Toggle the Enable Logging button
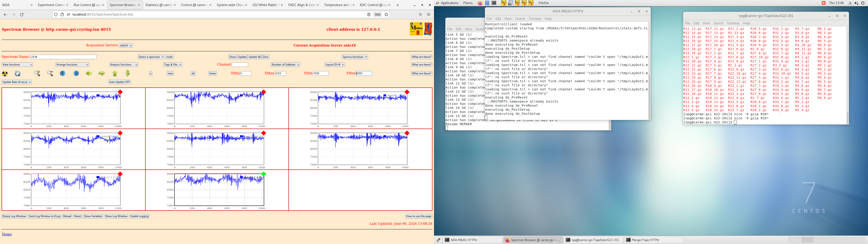The width and height of the screenshot is (868, 244). [139, 216]
